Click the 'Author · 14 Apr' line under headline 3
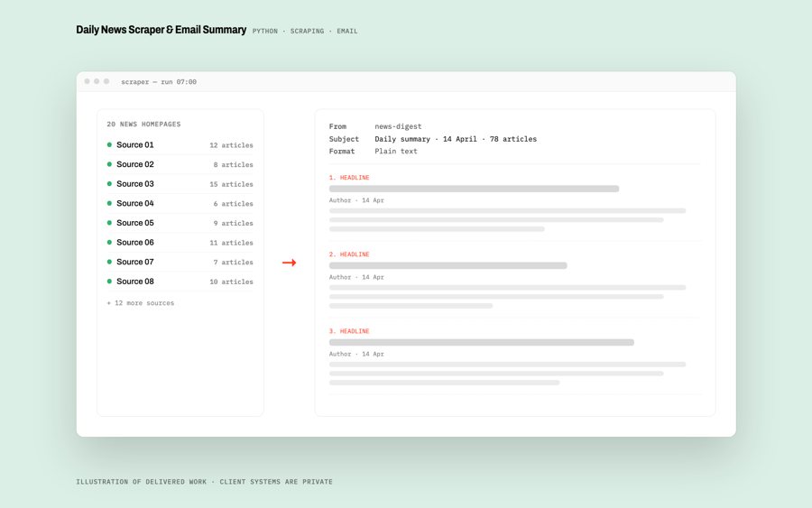Viewport: 812px width, 508px height. pyautogui.click(x=356, y=355)
